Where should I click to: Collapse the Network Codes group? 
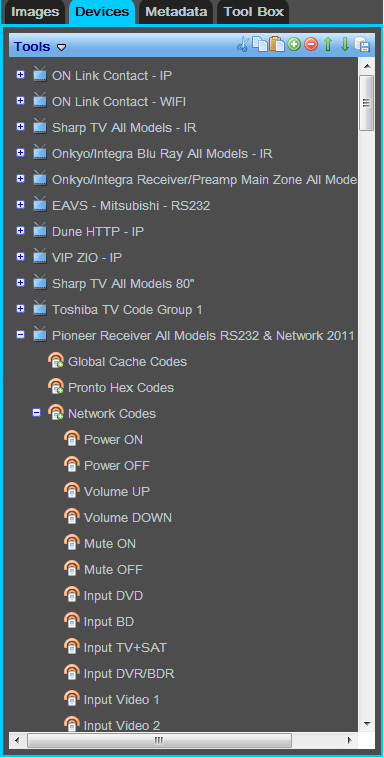coord(36,413)
